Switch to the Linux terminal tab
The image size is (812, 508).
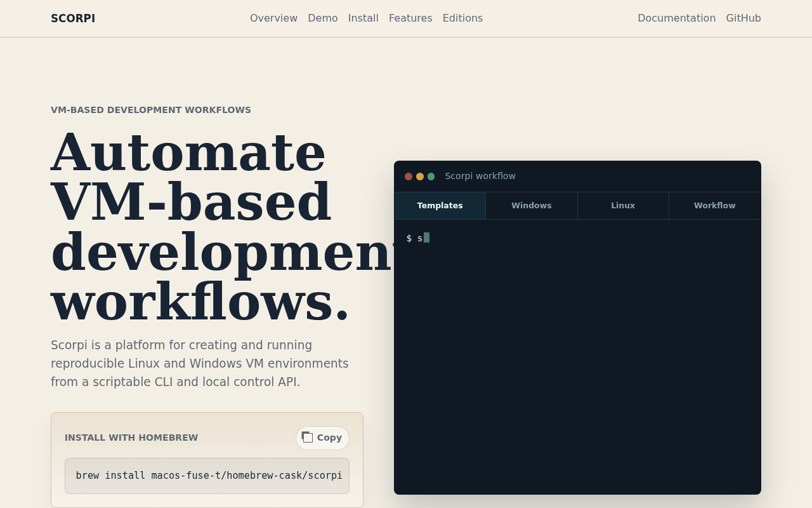(x=623, y=206)
